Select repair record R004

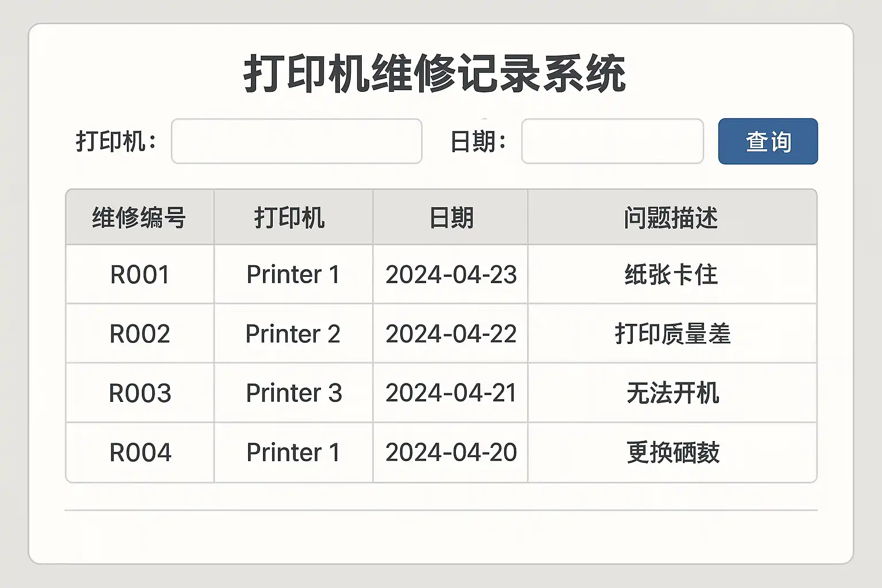140,452
